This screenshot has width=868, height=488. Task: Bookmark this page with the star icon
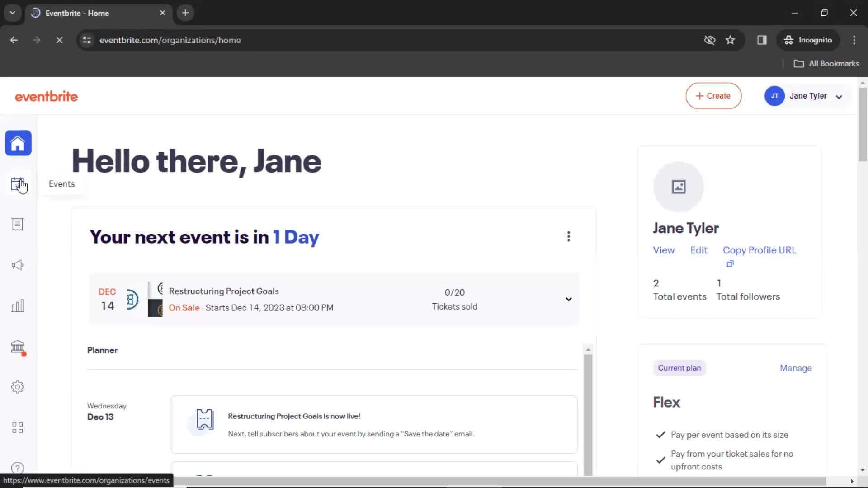click(x=730, y=40)
